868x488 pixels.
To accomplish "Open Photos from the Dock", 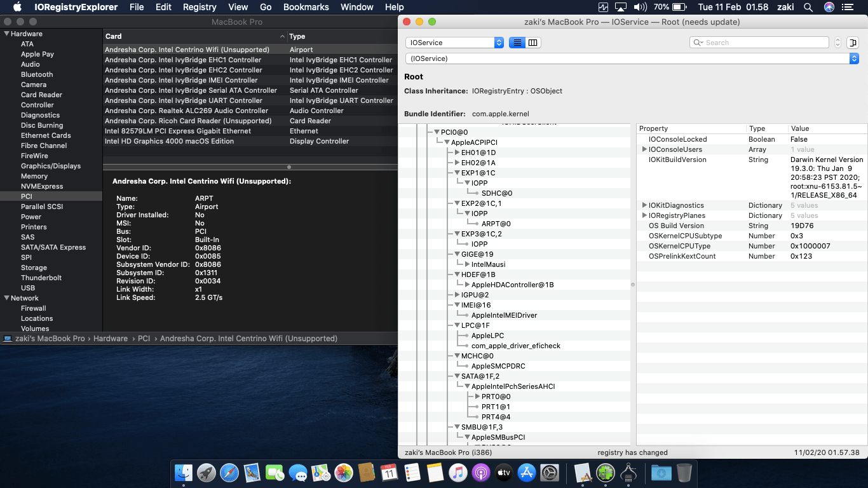I will pos(344,472).
